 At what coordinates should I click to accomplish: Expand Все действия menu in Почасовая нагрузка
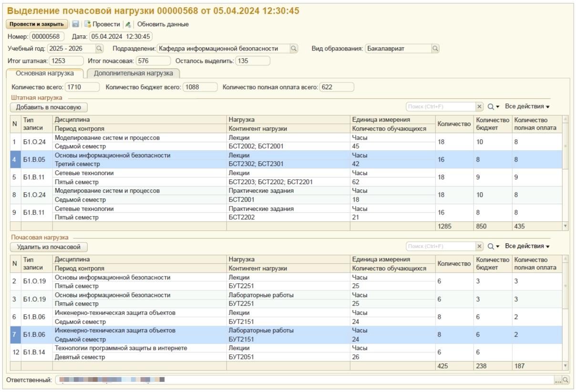click(527, 247)
